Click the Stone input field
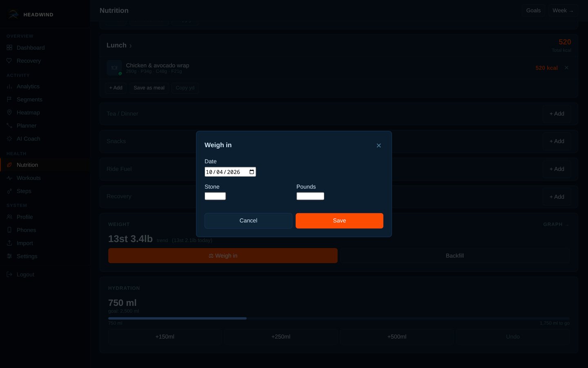 215,196
